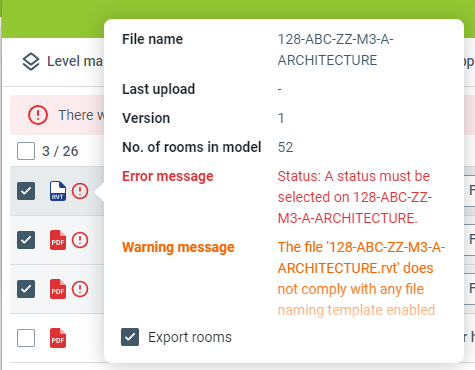Click the second red PDF file icon
The width and height of the screenshot is (475, 370).
(58, 289)
